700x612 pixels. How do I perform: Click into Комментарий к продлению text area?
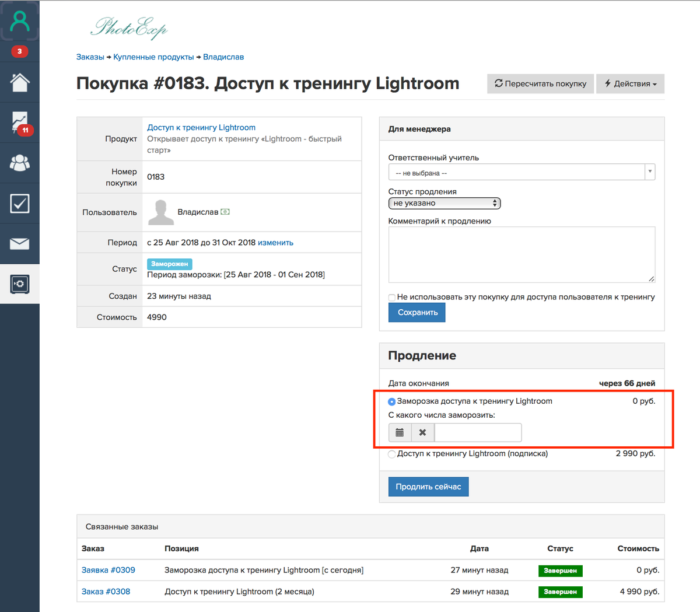pyautogui.click(x=521, y=254)
